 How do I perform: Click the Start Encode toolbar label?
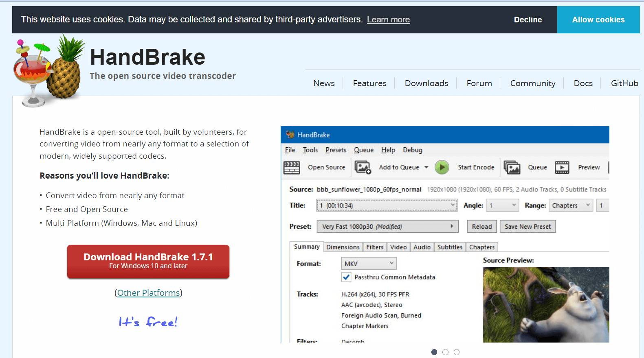point(476,167)
